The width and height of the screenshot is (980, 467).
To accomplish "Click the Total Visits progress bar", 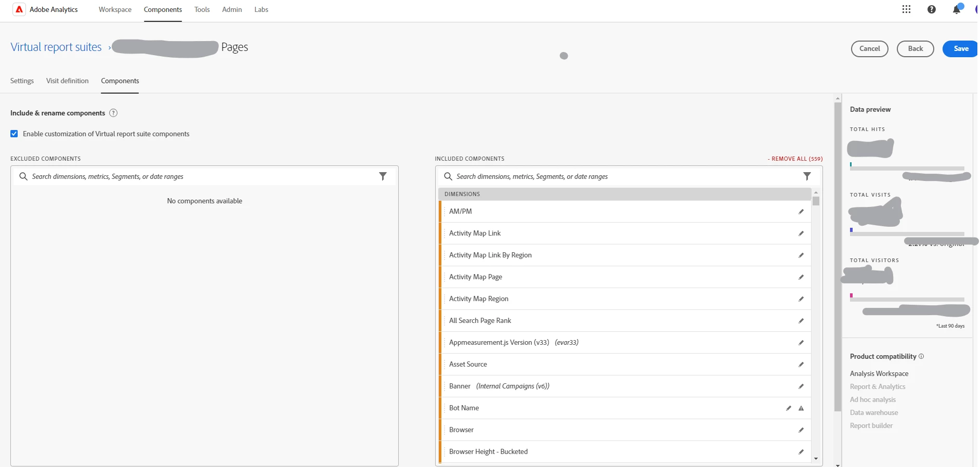I will pyautogui.click(x=907, y=234).
